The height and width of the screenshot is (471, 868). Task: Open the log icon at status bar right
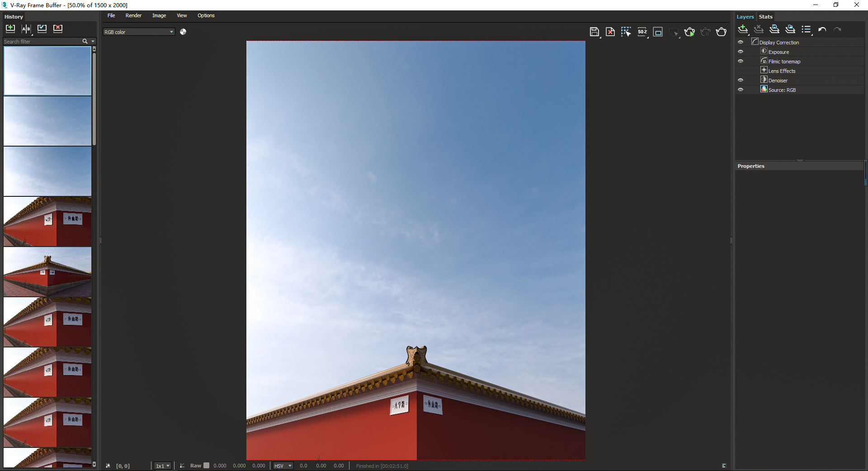tap(724, 466)
